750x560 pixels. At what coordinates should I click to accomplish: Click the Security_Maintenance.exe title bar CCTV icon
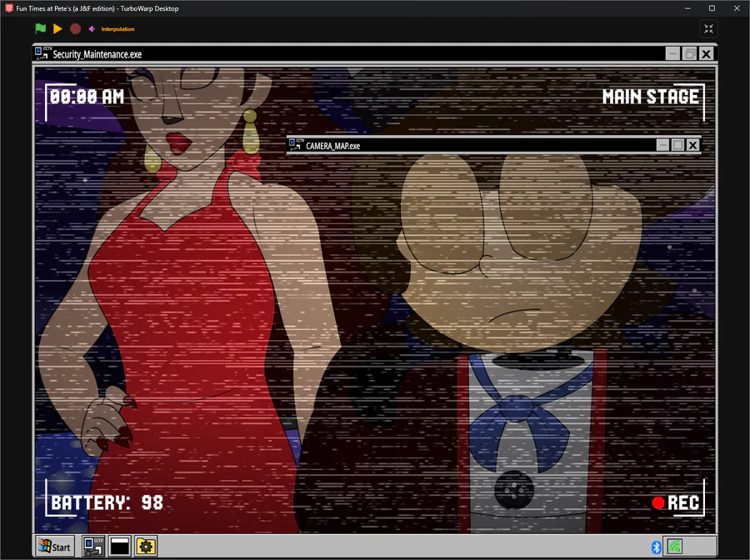pyautogui.click(x=42, y=53)
